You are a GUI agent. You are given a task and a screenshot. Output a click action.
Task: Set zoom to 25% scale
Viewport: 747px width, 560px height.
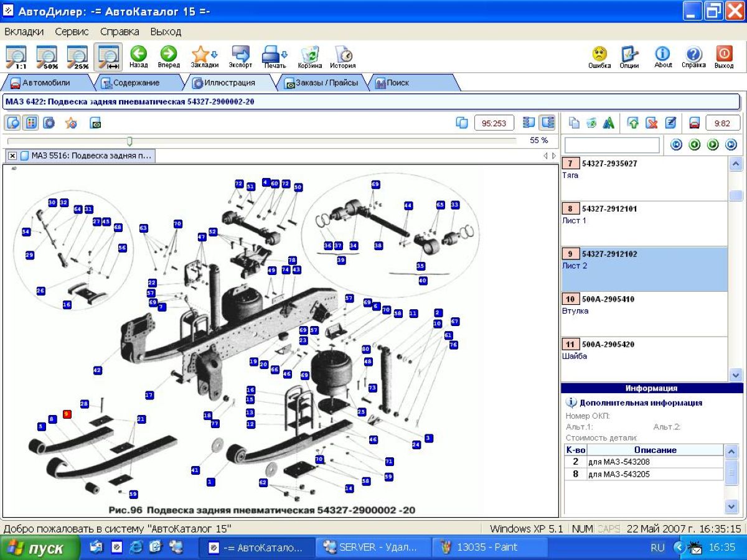pyautogui.click(x=77, y=57)
